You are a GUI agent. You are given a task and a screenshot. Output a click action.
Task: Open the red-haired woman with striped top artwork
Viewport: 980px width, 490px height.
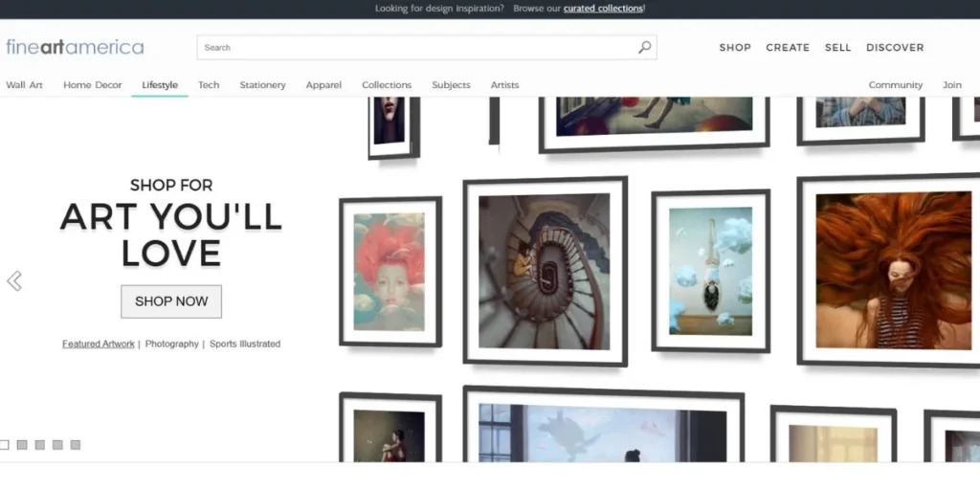(890, 270)
